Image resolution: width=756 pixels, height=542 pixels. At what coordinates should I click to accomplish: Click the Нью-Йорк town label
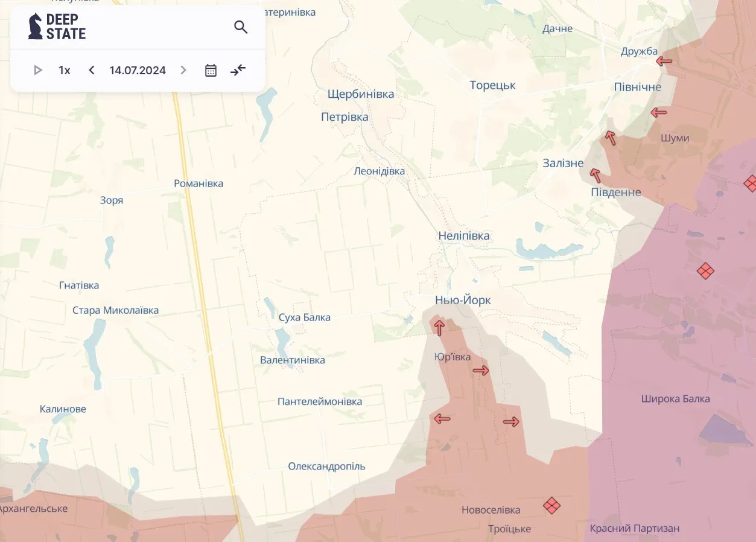point(463,300)
